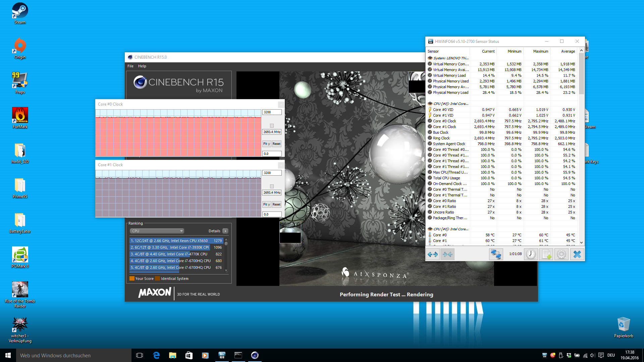
Task: Click Minimum column header in HWiNFO
Action: coord(510,51)
